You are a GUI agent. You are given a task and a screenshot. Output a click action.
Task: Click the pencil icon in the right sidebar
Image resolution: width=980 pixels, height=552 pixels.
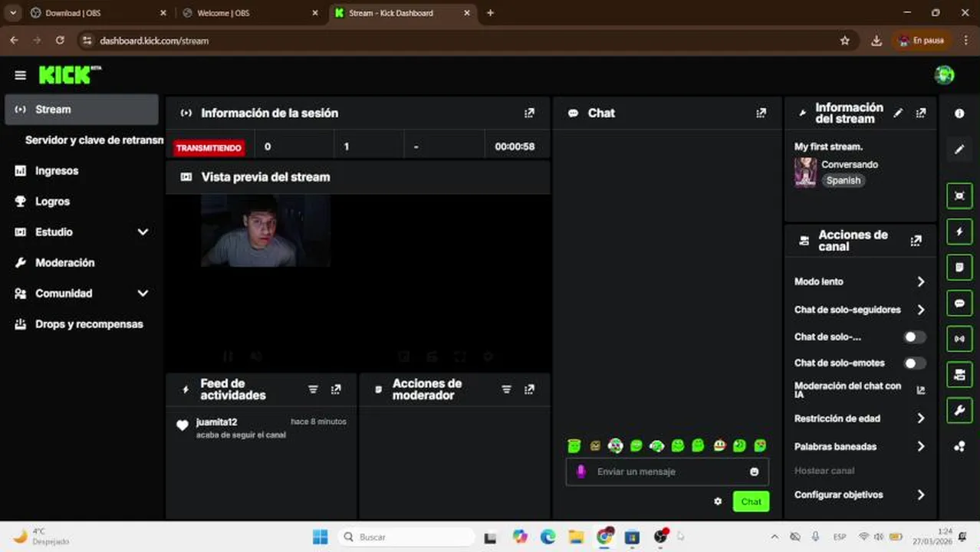click(959, 149)
